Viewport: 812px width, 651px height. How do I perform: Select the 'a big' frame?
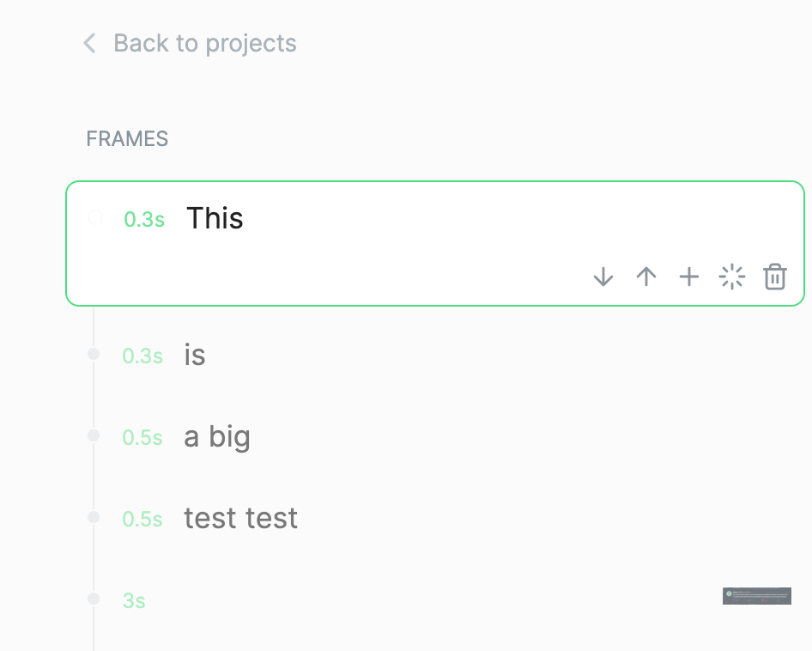click(217, 436)
